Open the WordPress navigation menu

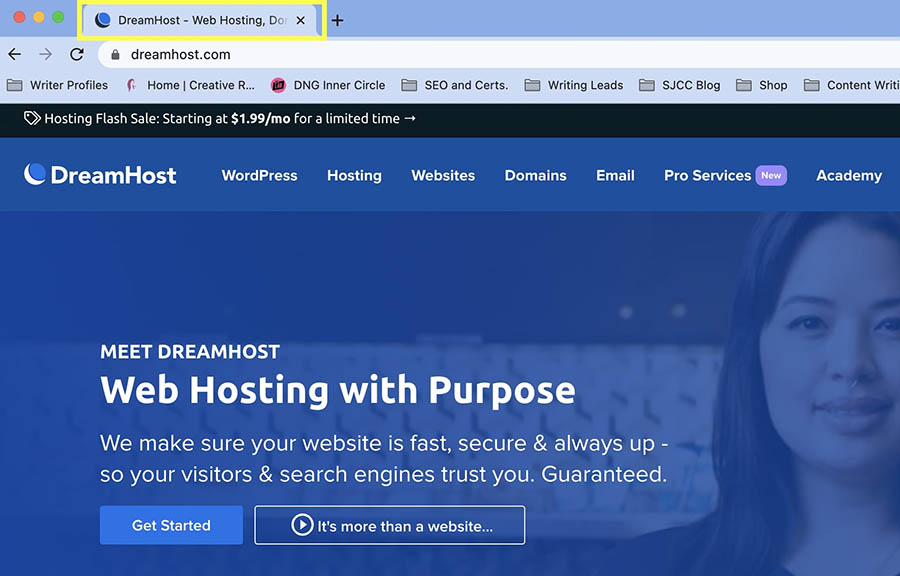click(259, 175)
